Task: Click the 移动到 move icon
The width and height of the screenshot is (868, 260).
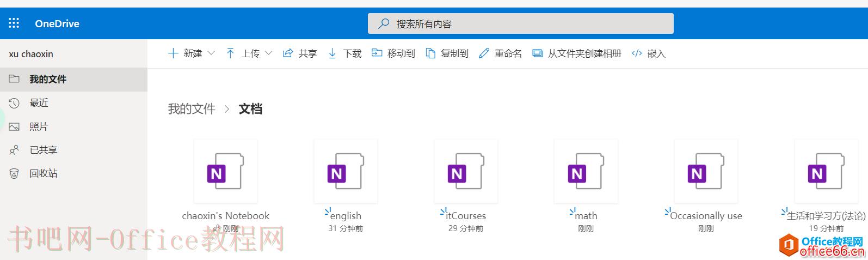Action: tap(377, 53)
